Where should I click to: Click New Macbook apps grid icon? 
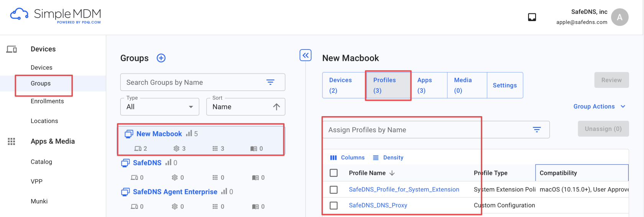(x=215, y=148)
